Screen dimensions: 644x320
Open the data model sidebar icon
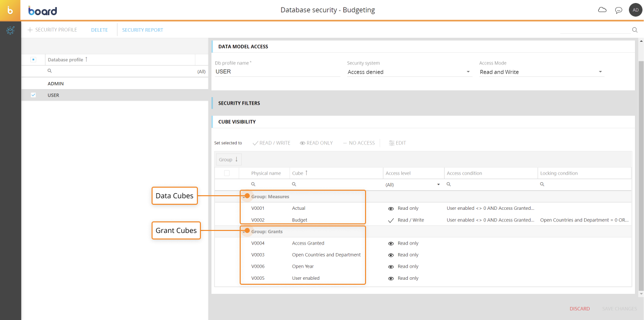point(10,31)
